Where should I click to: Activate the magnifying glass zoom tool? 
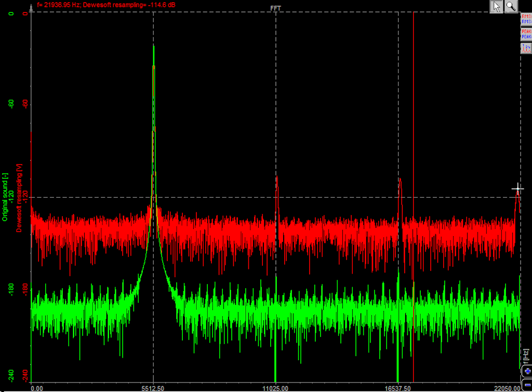(511, 6)
